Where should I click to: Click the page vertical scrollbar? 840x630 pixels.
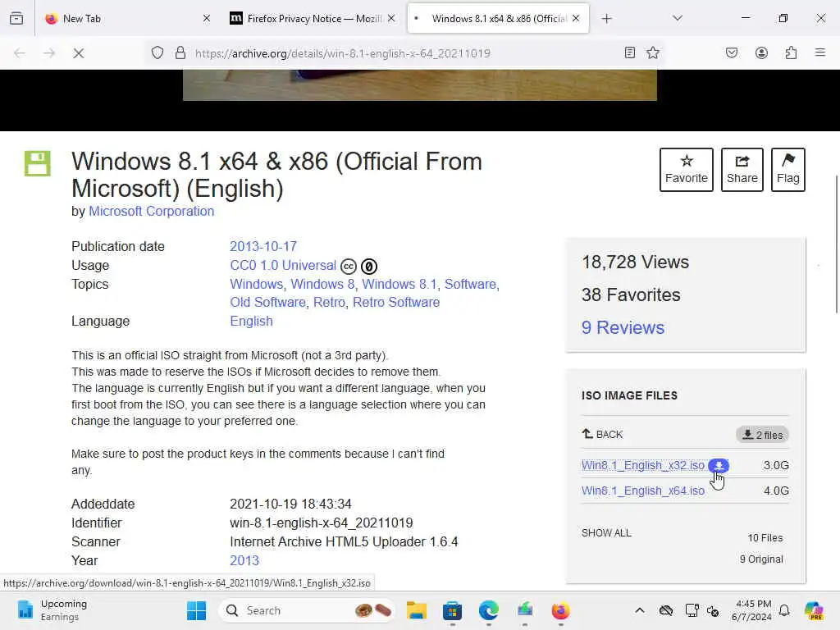[x=836, y=244]
